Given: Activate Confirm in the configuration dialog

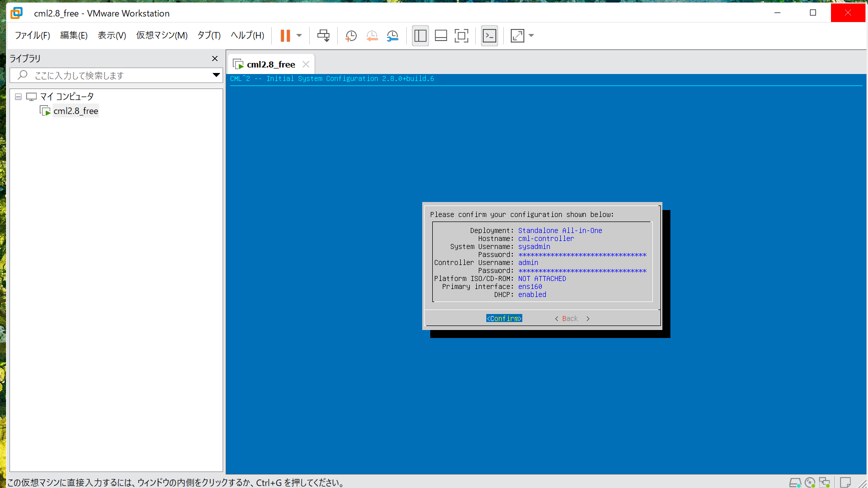Looking at the screenshot, I should (503, 318).
